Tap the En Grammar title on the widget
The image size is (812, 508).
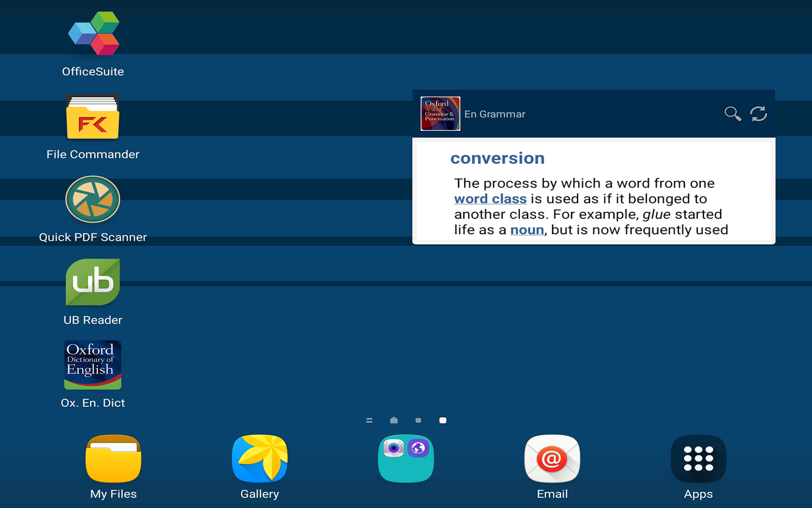click(x=494, y=113)
